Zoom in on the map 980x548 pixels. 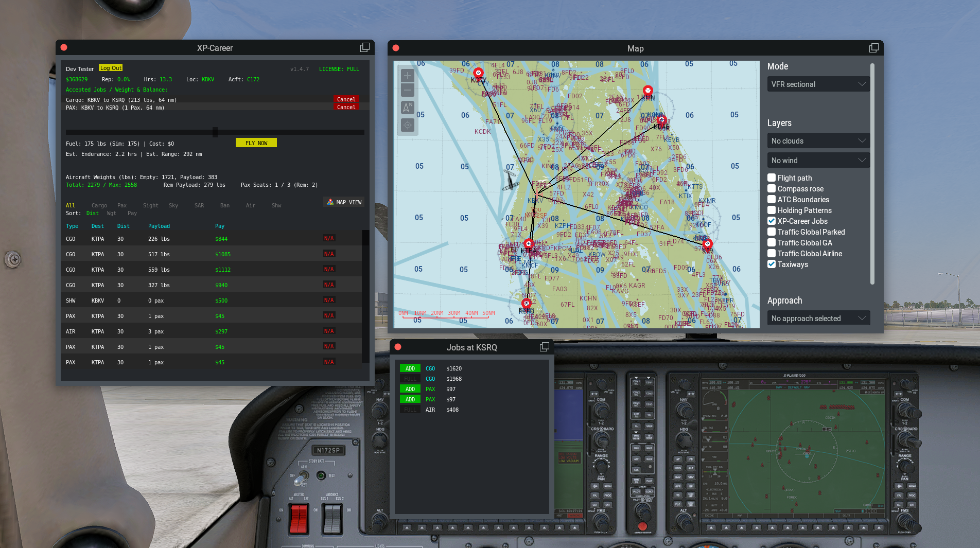click(407, 76)
